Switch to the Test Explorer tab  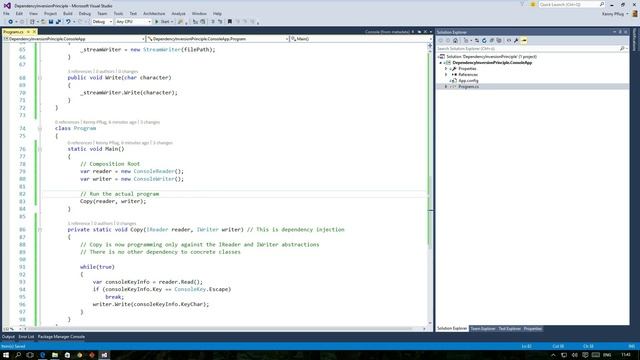pos(510,329)
